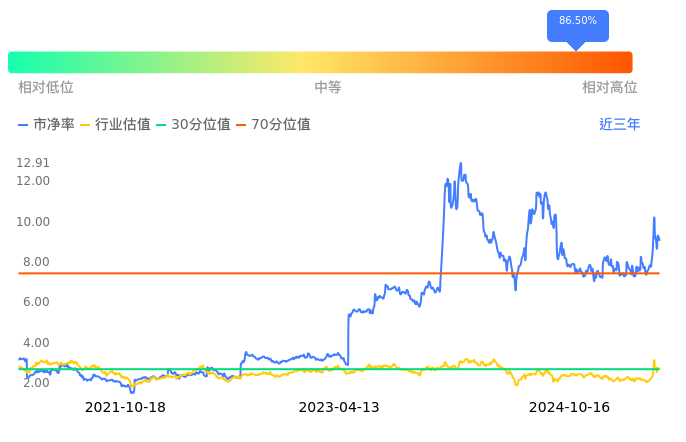This screenshot has height=442, width=686.
Task: Toggle the 市净率 legend text label
Action: click(54, 125)
